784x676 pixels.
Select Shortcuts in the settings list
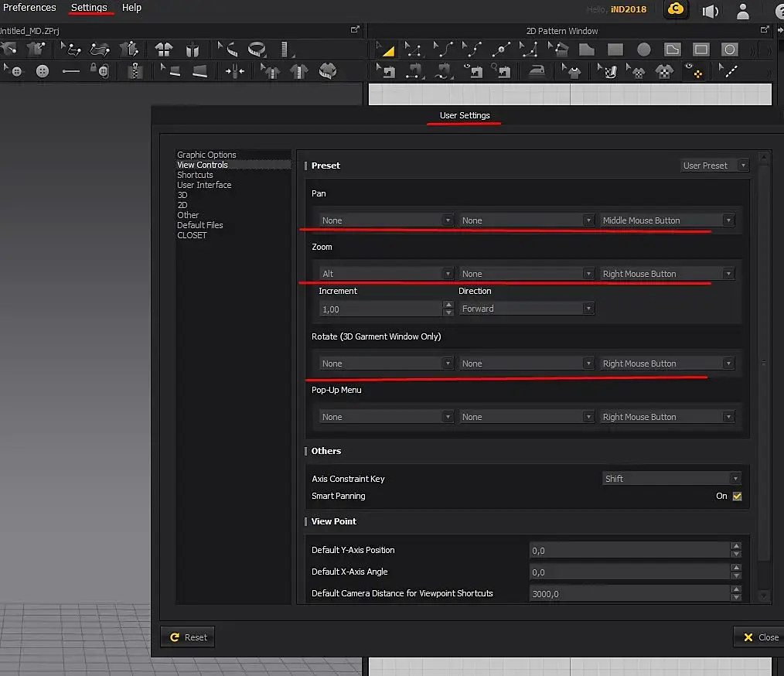pos(195,175)
